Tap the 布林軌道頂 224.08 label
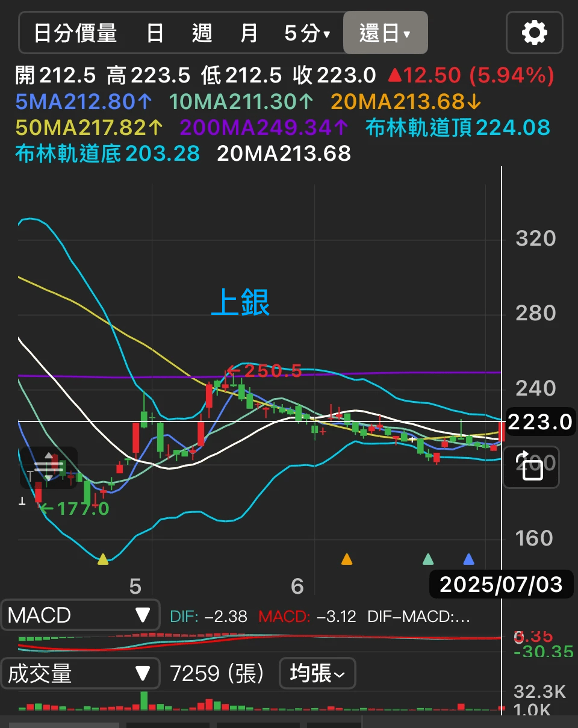The image size is (578, 728). pyautogui.click(x=458, y=128)
